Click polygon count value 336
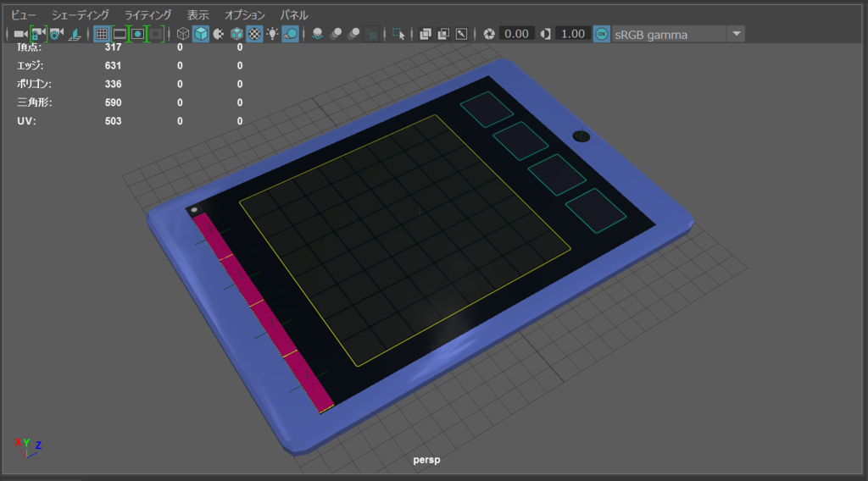The height and width of the screenshot is (481, 868). coord(113,84)
